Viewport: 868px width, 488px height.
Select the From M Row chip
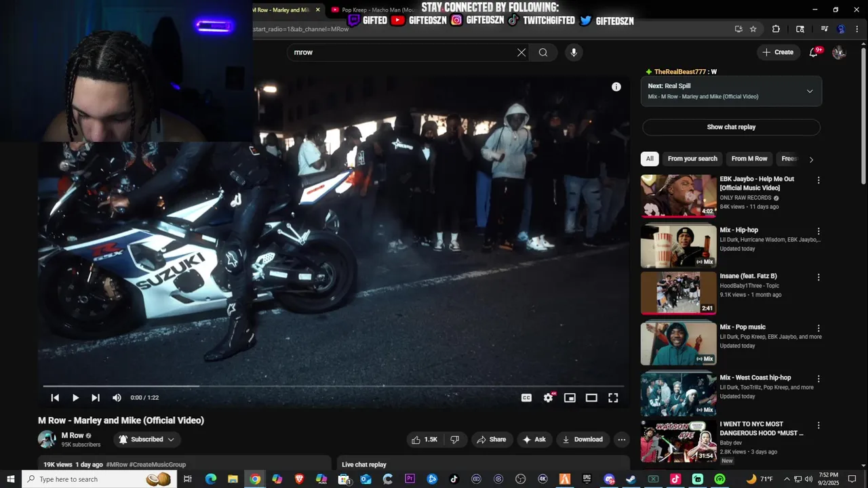coord(749,159)
